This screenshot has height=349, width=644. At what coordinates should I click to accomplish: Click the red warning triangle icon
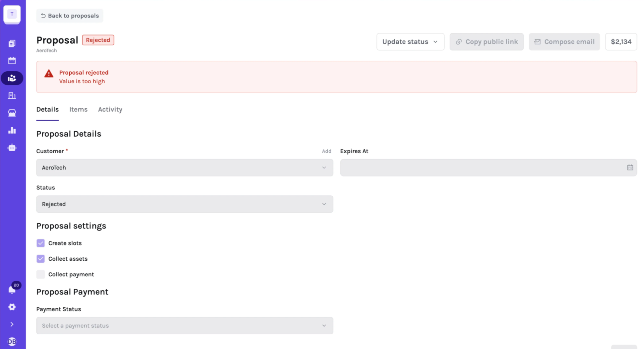(x=49, y=74)
